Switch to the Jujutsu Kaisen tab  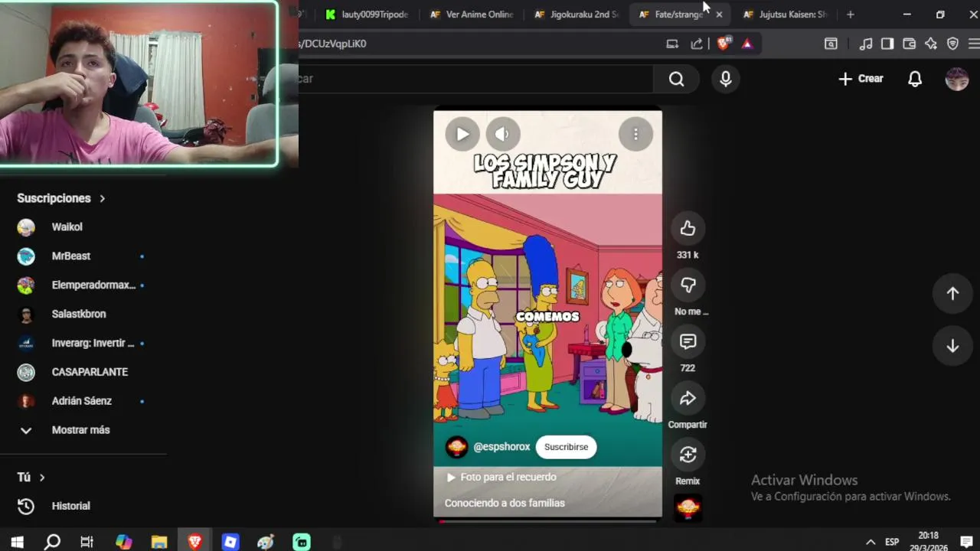786,15
